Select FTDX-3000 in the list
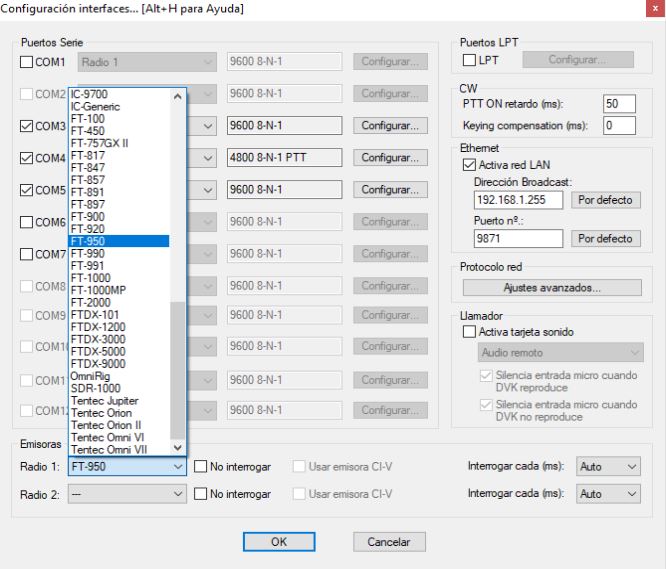The image size is (666, 569). pos(119,339)
